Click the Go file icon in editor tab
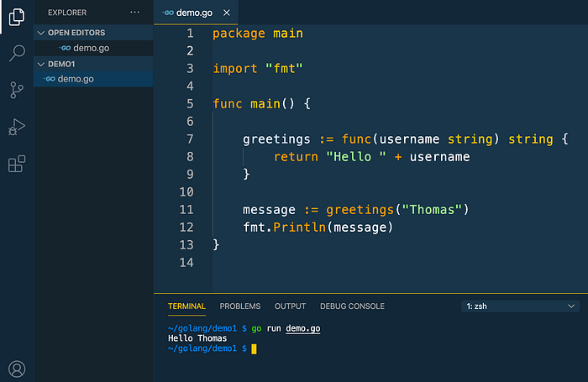588x382 pixels. 168,13
